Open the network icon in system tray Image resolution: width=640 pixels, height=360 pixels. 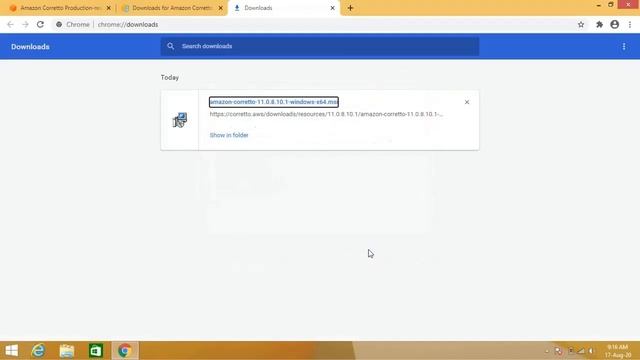[x=581, y=351]
